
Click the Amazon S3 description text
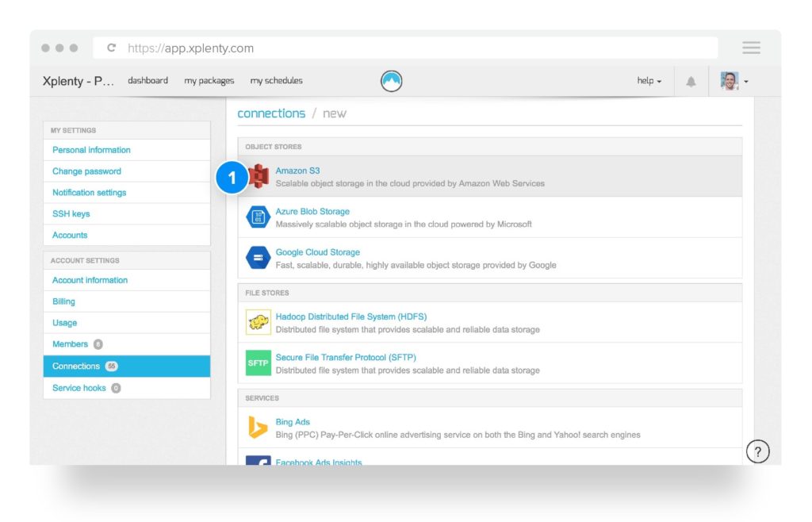[410, 183]
